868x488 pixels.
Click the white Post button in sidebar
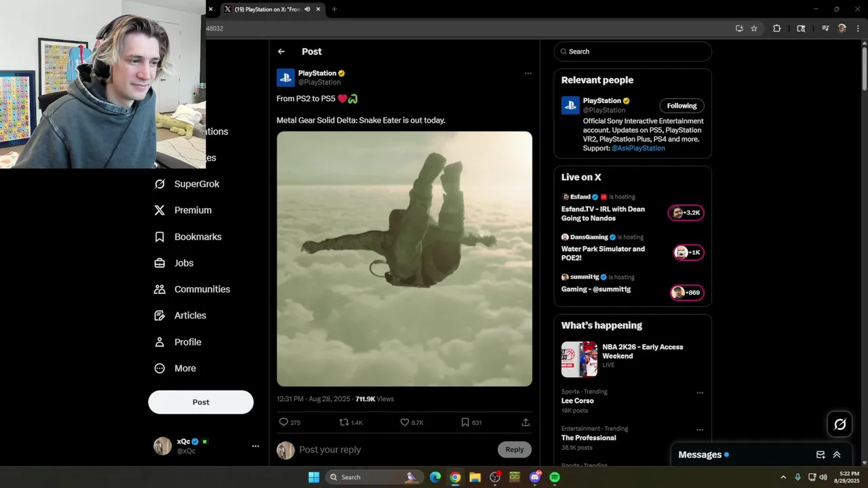click(201, 402)
